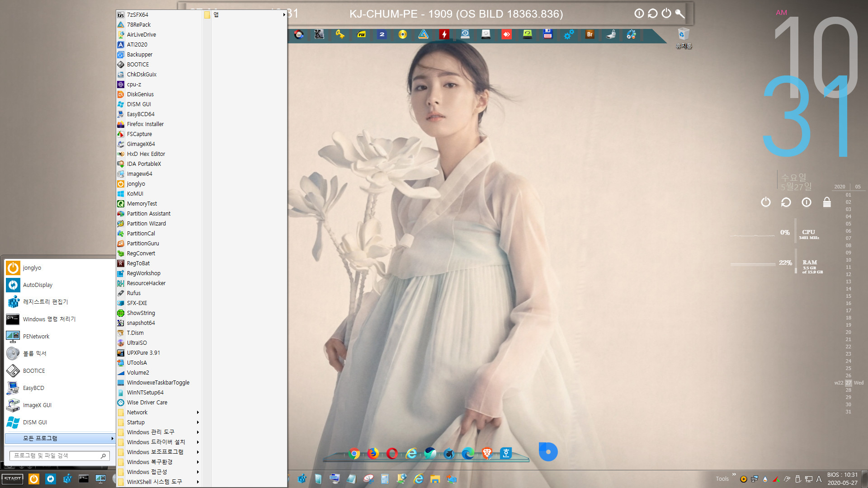868x488 pixels.
Task: Open Internet Explorer in bottom dock shelf
Action: point(411,453)
